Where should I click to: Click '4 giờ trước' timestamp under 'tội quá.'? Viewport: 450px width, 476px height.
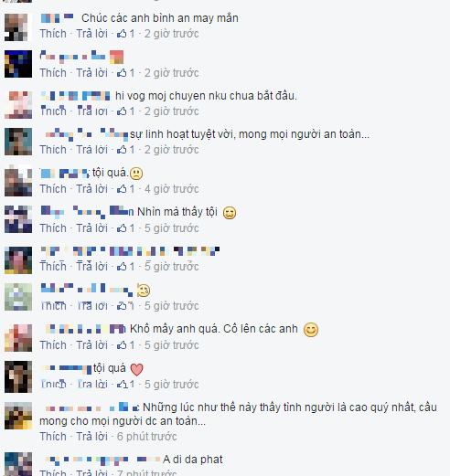coord(172,189)
